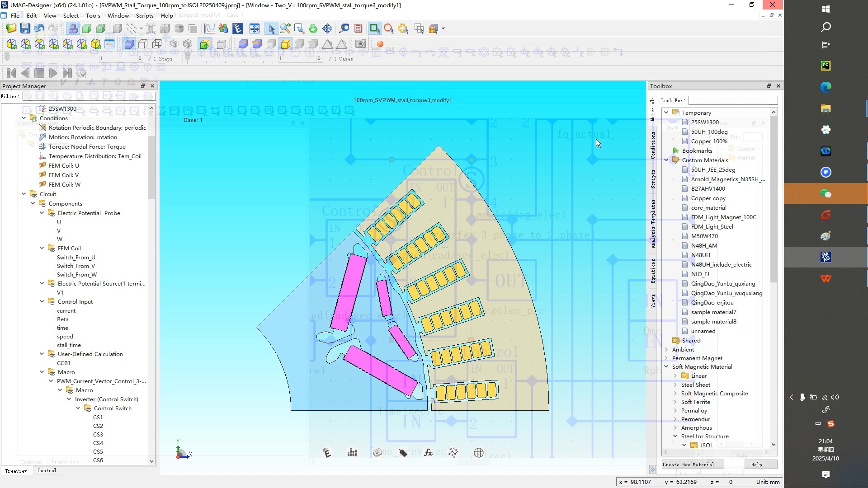Screen dimensions: 868x488
Task: Collapse the Circuit tree node
Action: tap(24, 194)
